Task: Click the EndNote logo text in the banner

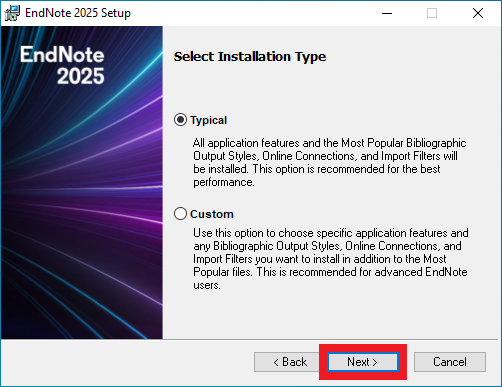Action: click(x=62, y=54)
